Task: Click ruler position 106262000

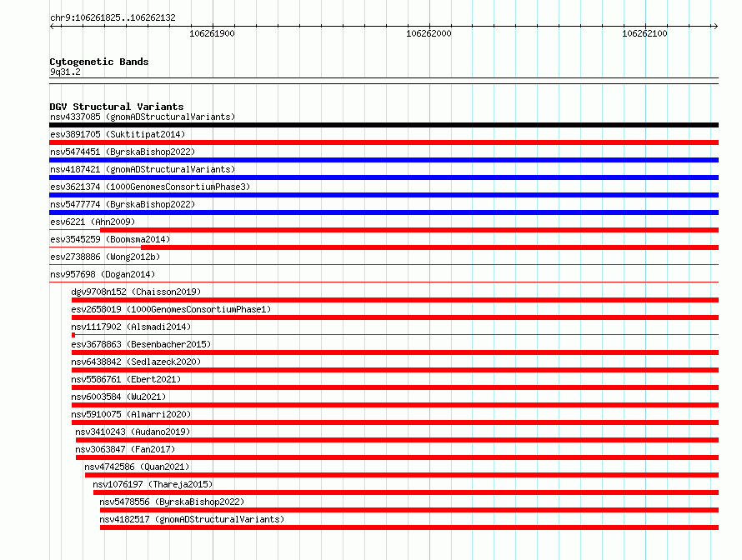Action: [x=429, y=33]
